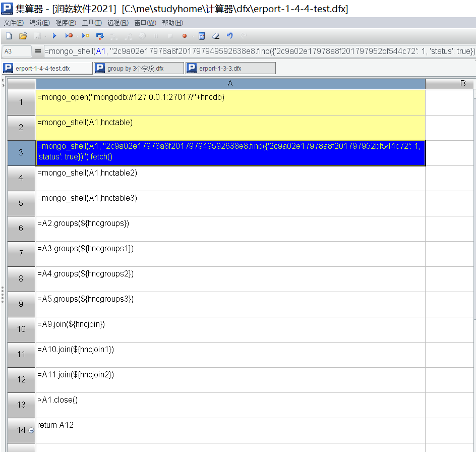The height and width of the screenshot is (452, 476).
Task: Select the cell =A10.join(${hncjoin1})
Action: [x=230, y=355]
